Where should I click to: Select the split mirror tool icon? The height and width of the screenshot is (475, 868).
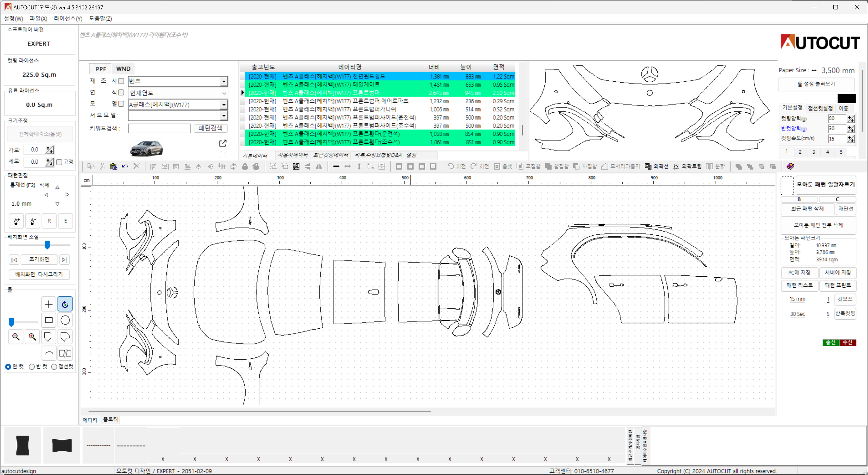pyautogui.click(x=65, y=353)
